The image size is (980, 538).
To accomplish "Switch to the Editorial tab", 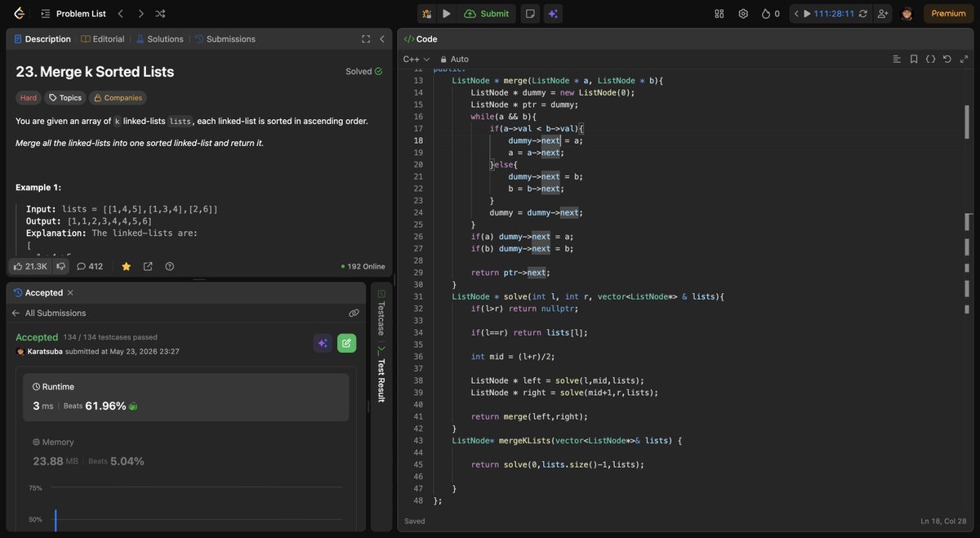I will (103, 38).
